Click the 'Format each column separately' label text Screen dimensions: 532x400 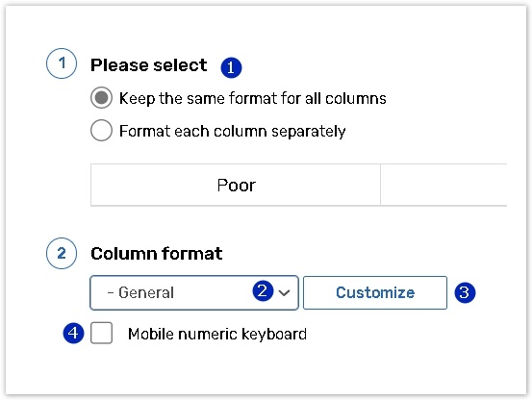coord(233,131)
